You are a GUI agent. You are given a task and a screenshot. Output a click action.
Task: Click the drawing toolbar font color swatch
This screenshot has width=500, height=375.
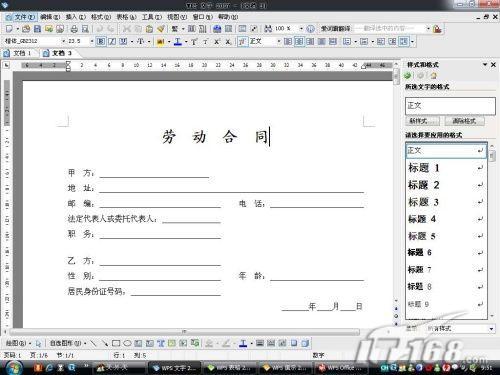click(243, 343)
